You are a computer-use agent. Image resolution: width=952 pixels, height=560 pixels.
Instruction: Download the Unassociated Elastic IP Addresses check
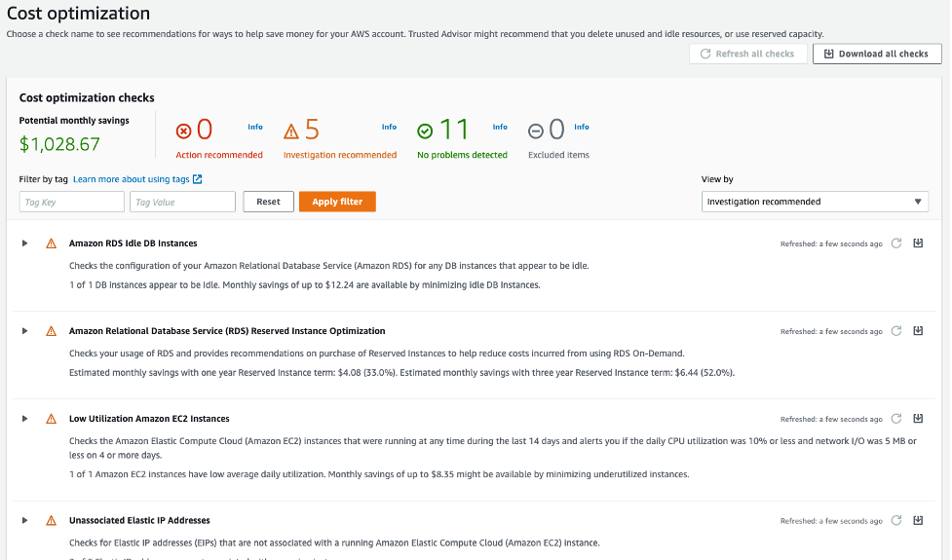point(918,521)
